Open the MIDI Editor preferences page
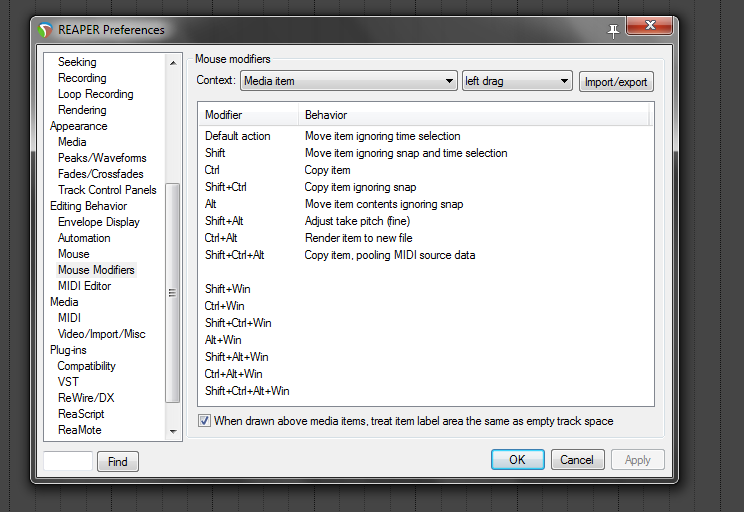 coord(84,286)
